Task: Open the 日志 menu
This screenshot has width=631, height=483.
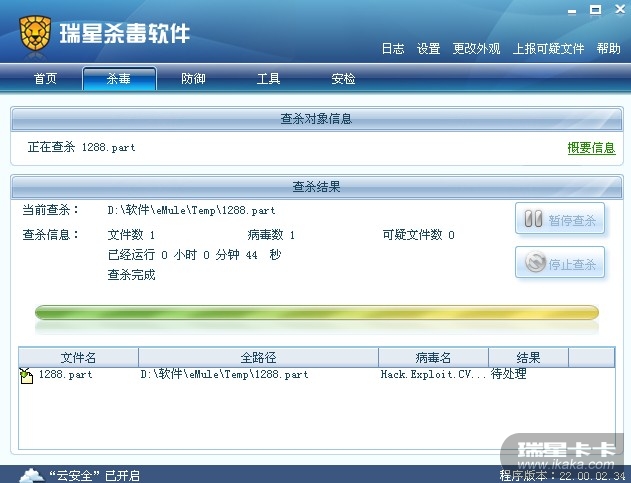Action: point(393,49)
